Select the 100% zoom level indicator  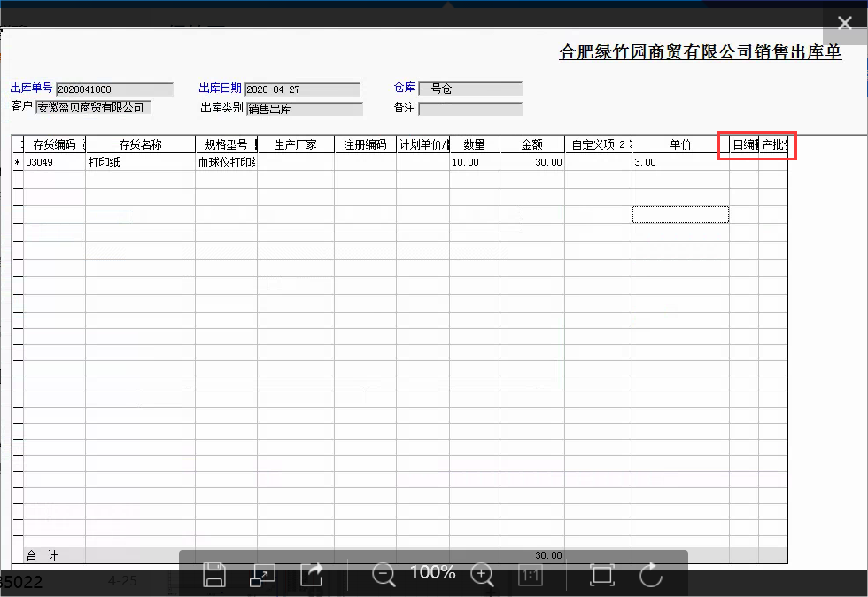(433, 572)
